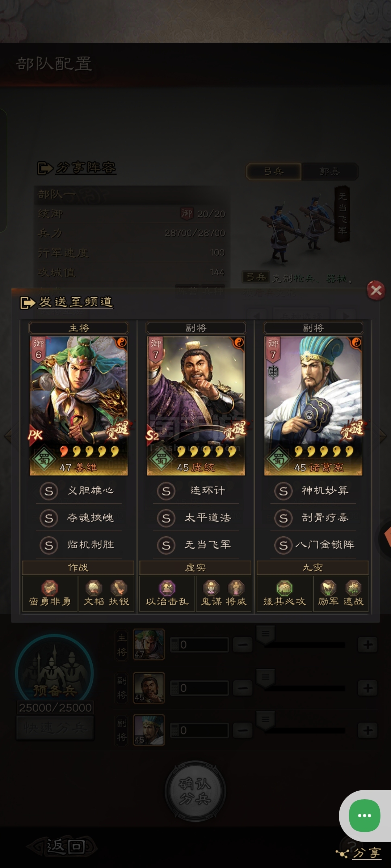Tap the 援其必攻 tactic icon

[x=285, y=588]
